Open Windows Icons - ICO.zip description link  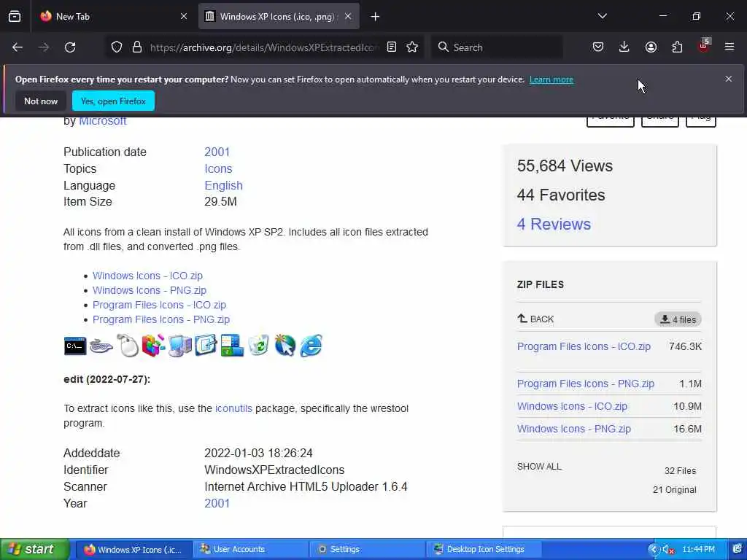coord(147,276)
